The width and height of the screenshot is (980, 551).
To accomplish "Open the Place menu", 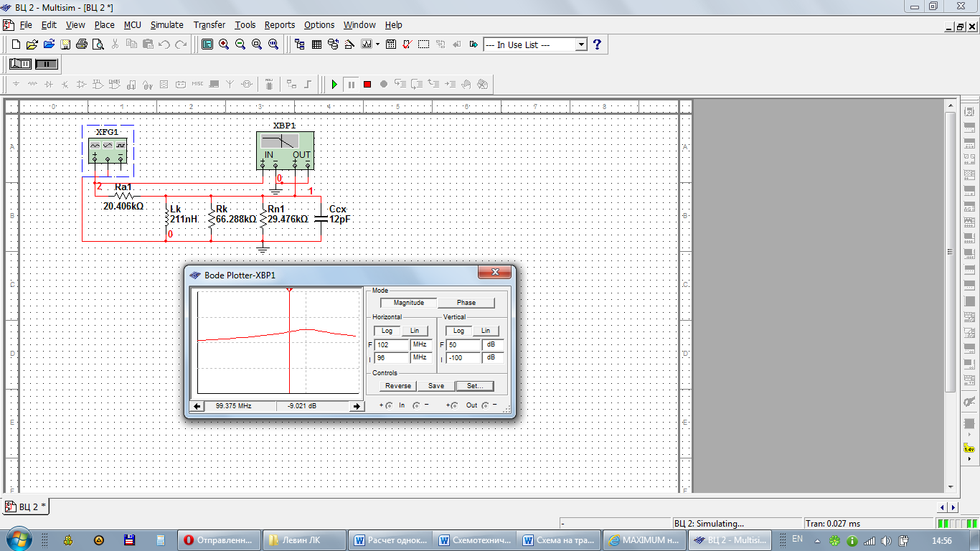I will click(x=104, y=24).
